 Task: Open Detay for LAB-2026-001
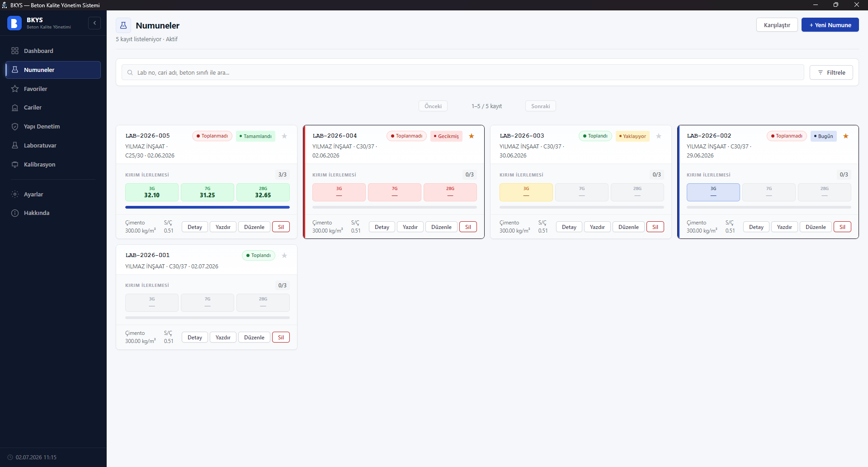pos(195,337)
